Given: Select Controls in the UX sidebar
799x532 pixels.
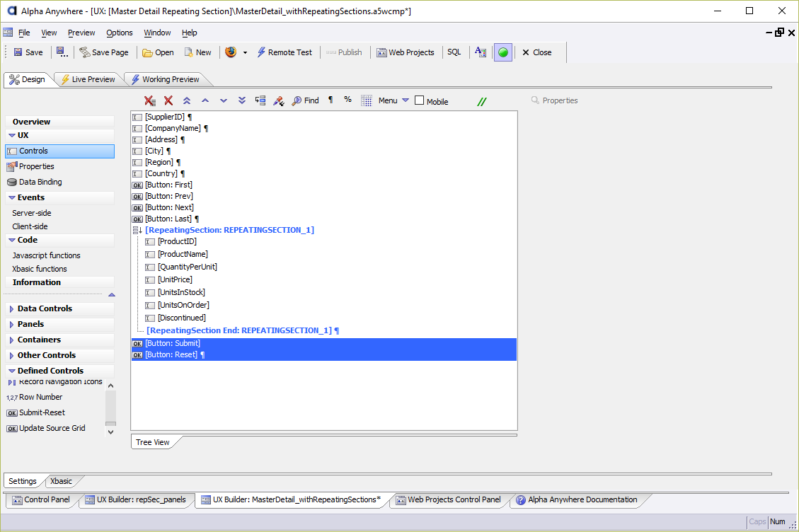Looking at the screenshot, I should (x=59, y=151).
